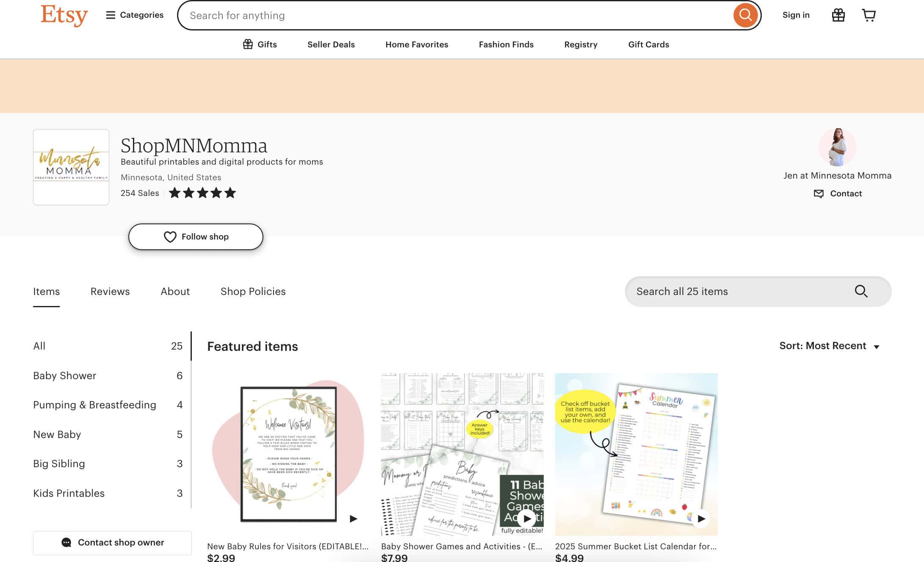This screenshot has height=562, width=924.
Task: Click Jen's shop owner profile photo
Action: tap(837, 147)
